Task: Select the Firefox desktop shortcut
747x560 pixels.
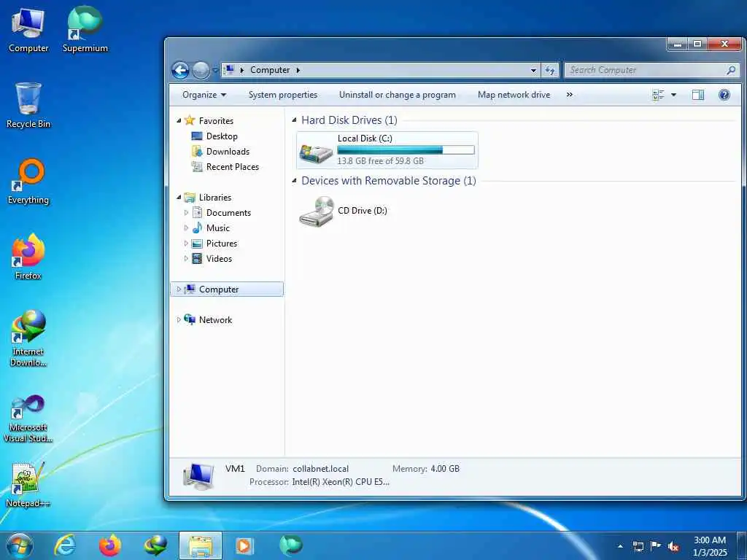Action: coord(28,257)
